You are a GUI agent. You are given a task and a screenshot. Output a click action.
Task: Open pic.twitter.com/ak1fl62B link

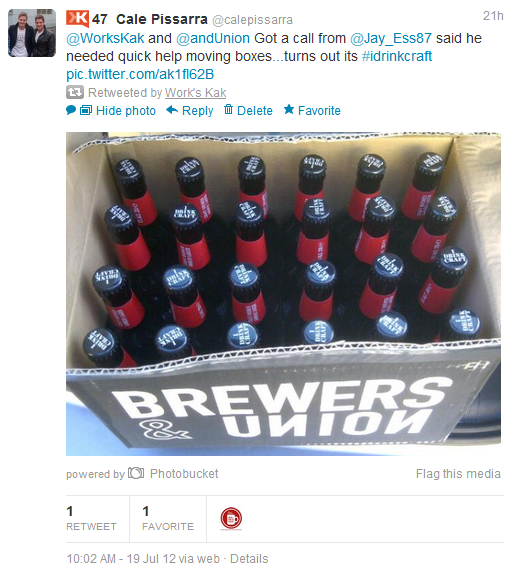(140, 74)
